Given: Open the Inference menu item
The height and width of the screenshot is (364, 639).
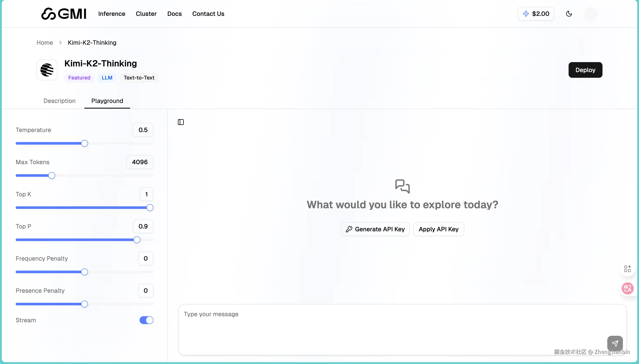Looking at the screenshot, I should click(x=111, y=14).
